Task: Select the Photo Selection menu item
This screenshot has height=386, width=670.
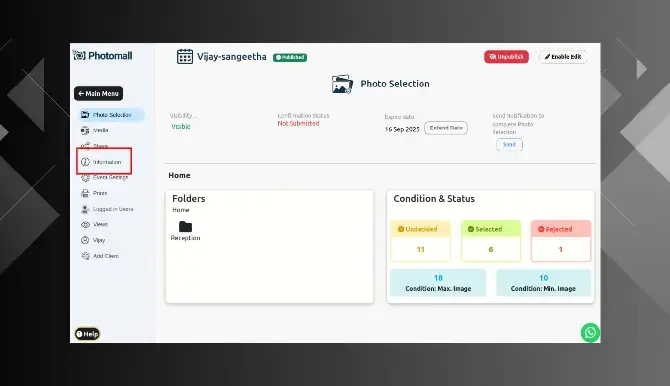Action: point(112,115)
